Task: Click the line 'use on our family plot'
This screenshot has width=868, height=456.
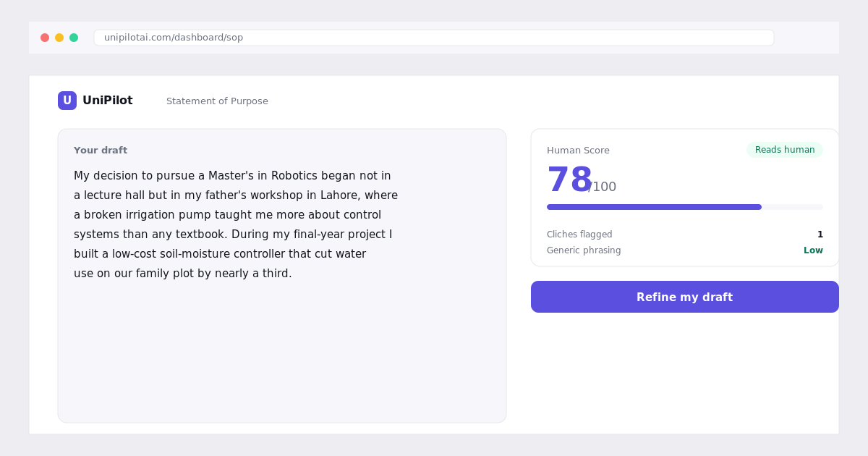Action: 183,274
